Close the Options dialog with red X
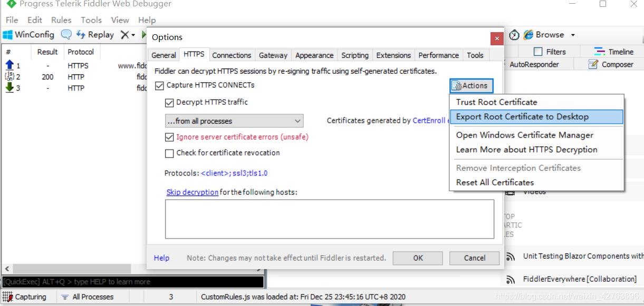The width and height of the screenshot is (644, 306). [496, 38]
